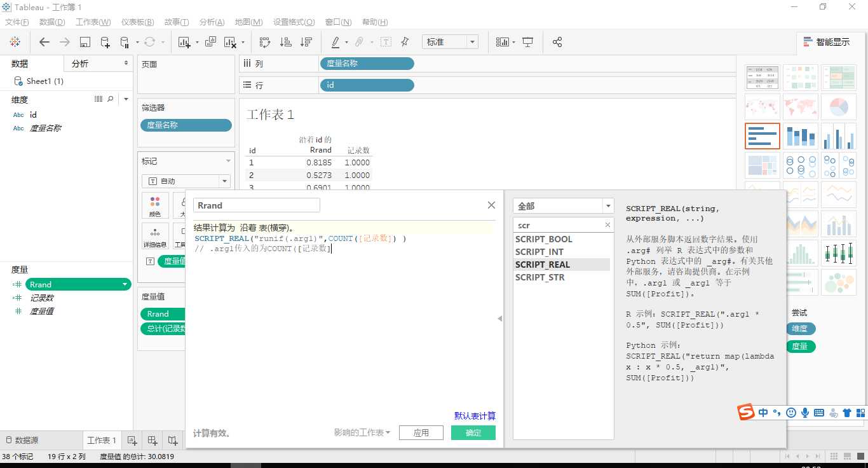Click the sort descending icon
This screenshot has height=468, width=868.
click(306, 42)
